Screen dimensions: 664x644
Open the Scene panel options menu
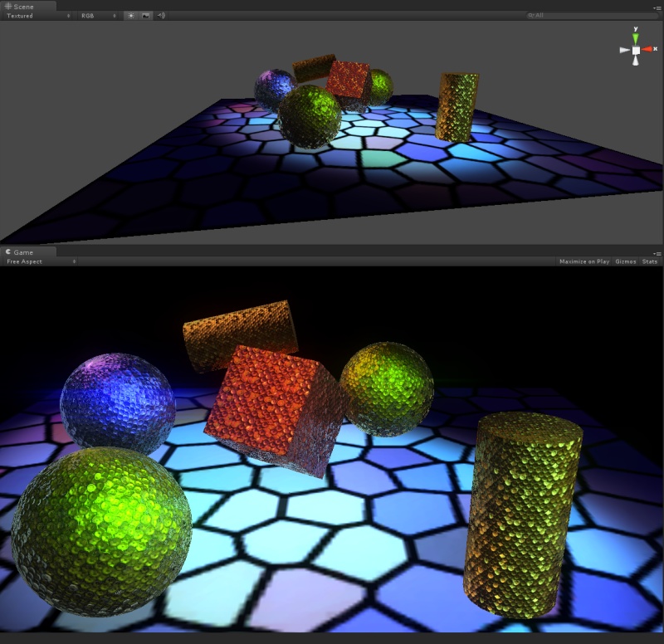click(658, 6)
